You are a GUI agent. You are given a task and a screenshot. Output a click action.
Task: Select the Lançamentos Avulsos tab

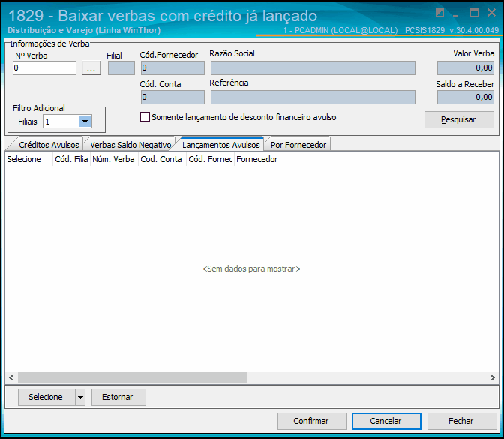(220, 145)
